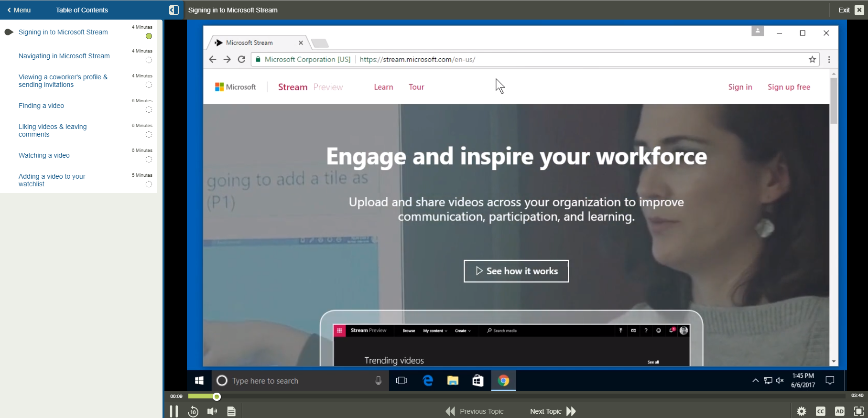Click the page vertical scrollbar
This screenshot has height=418, width=868.
pyautogui.click(x=834, y=101)
